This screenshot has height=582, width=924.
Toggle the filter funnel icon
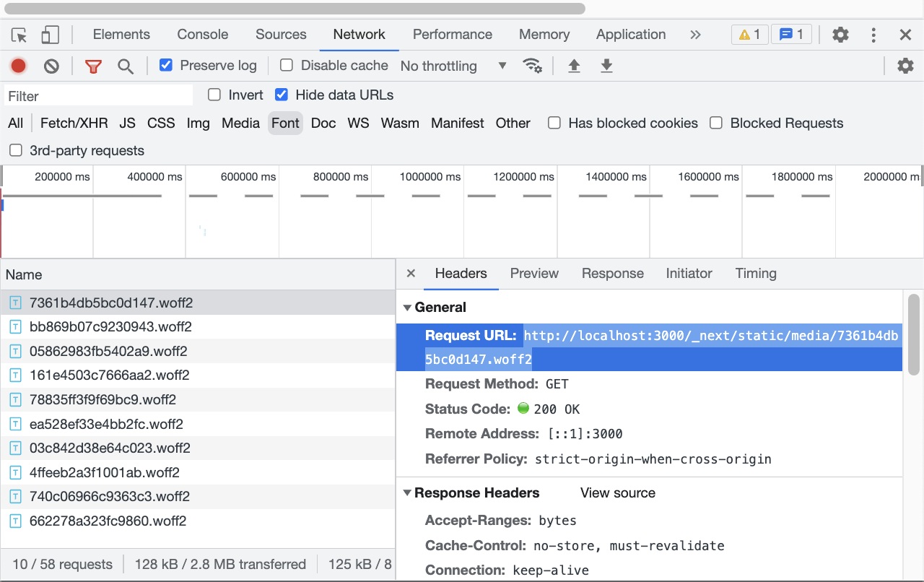coord(93,66)
